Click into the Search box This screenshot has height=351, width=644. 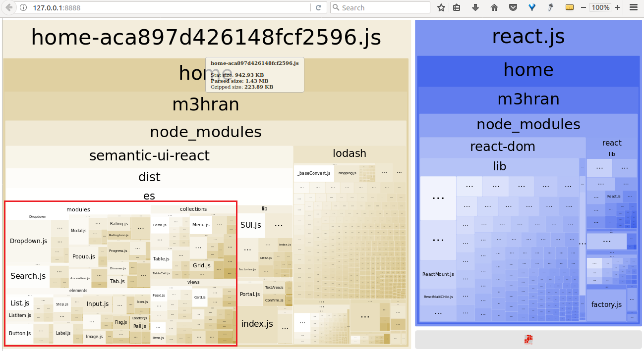[x=380, y=7]
